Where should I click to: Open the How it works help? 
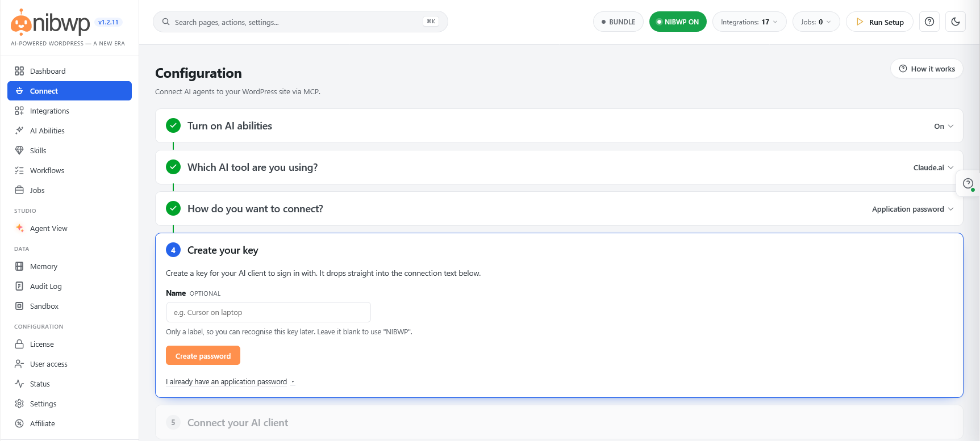927,69
